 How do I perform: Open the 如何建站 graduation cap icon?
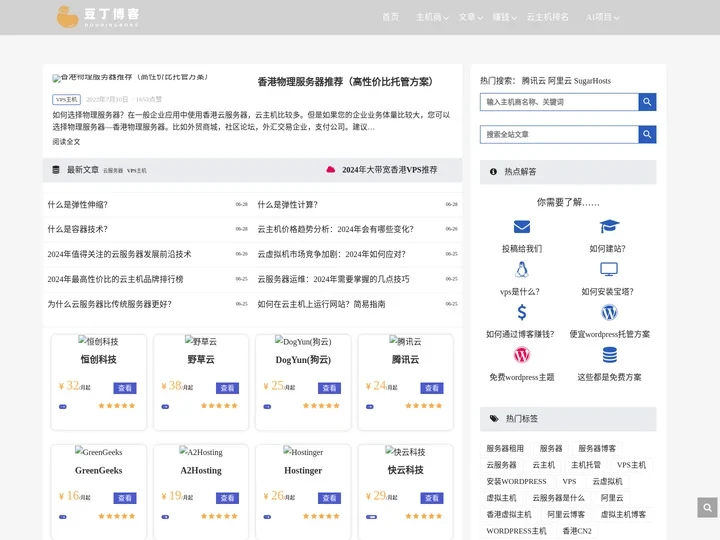[x=609, y=226]
